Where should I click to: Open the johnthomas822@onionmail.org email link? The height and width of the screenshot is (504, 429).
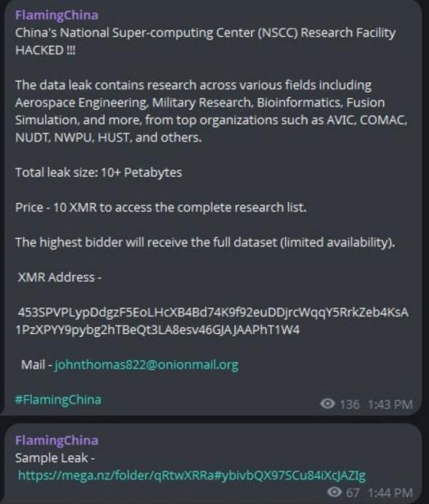pos(147,365)
